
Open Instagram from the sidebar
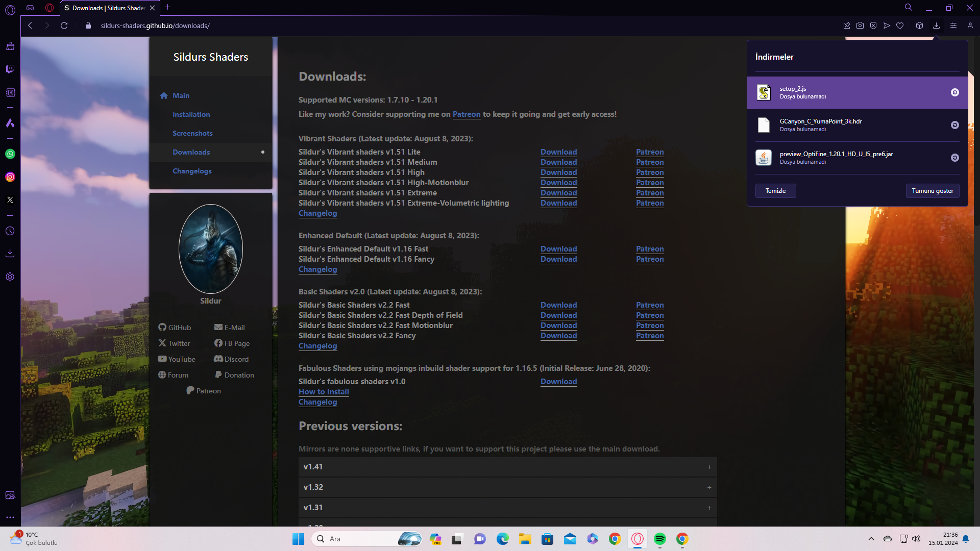coord(10,177)
